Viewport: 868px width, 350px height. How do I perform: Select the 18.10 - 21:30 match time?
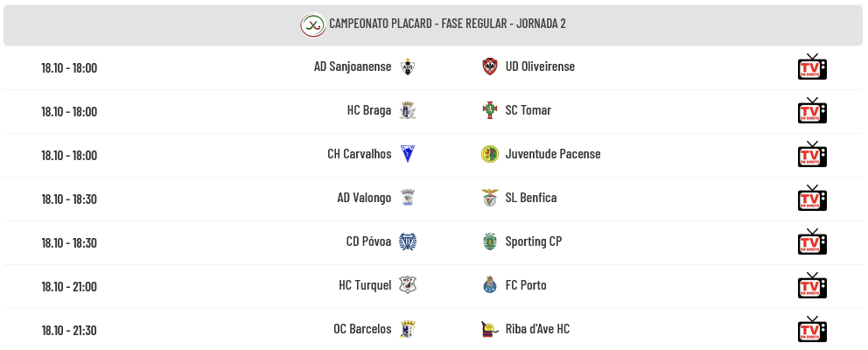click(69, 330)
